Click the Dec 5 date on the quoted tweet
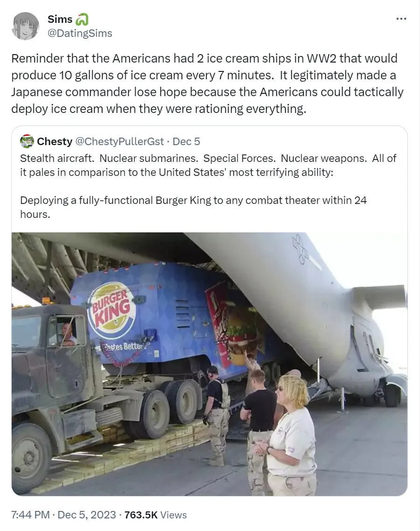The height and width of the screenshot is (531, 420). click(186, 141)
